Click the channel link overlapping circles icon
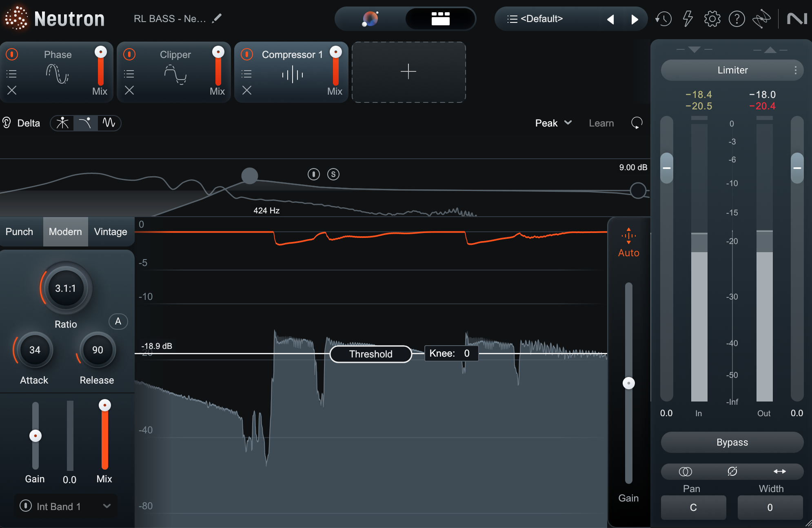 (685, 472)
